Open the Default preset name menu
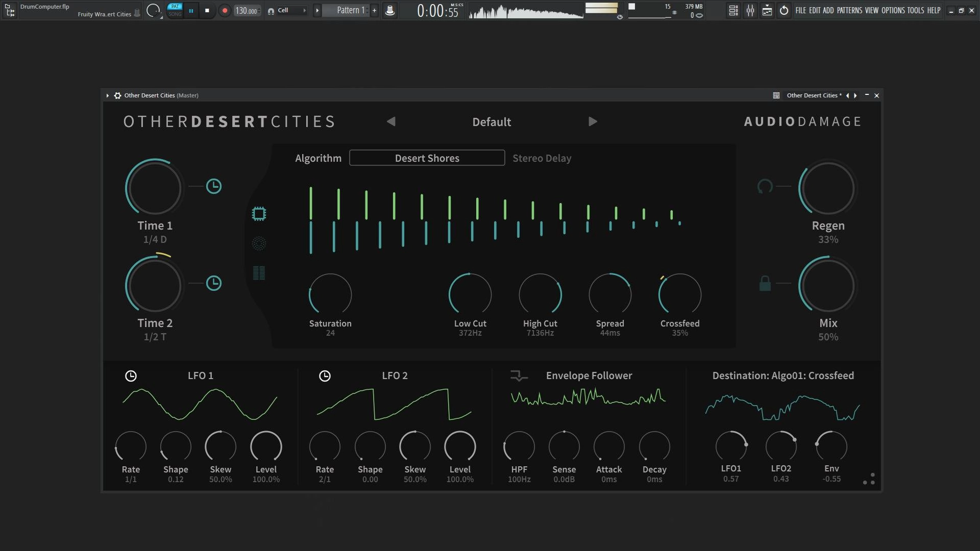 click(492, 122)
